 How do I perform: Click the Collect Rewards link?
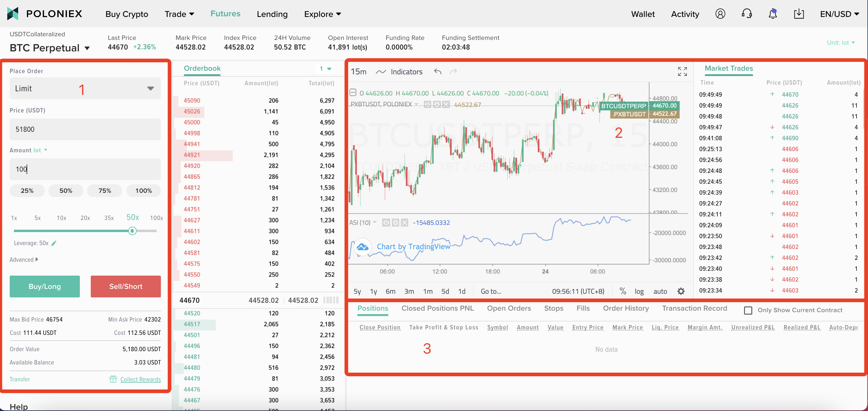[x=141, y=379]
